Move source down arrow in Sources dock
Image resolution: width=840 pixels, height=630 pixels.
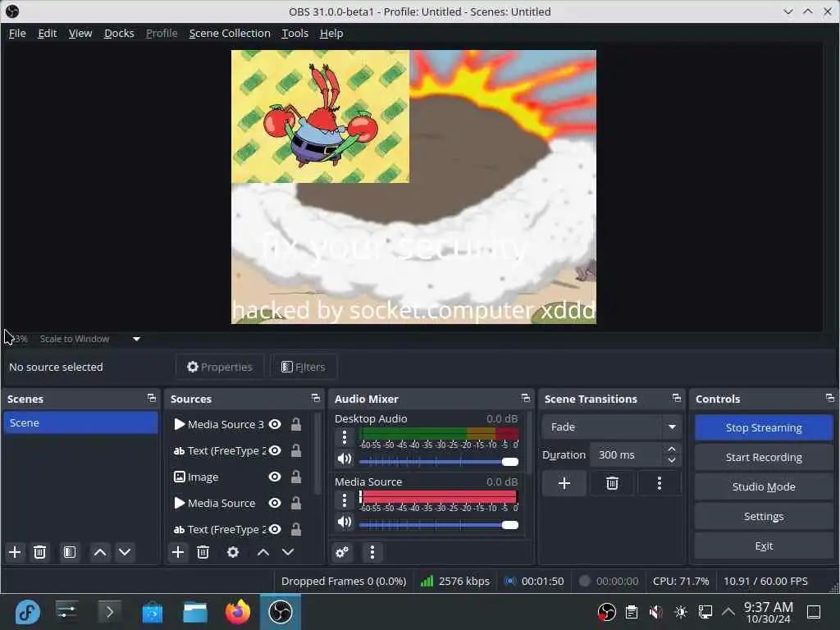click(288, 552)
